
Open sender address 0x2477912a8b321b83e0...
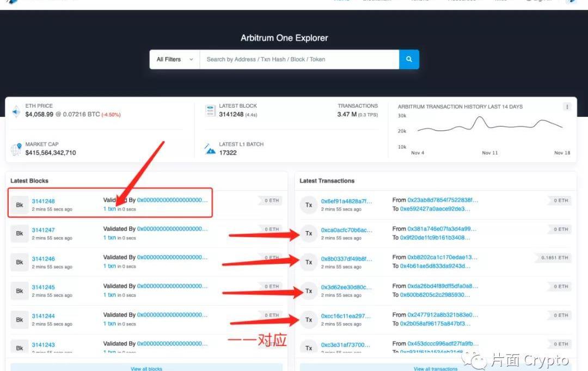click(443, 315)
